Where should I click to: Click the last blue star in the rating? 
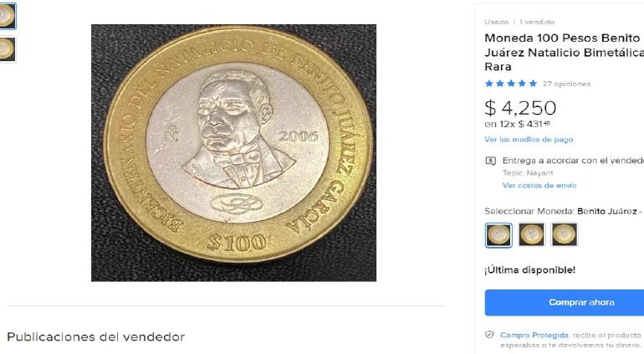click(x=533, y=84)
